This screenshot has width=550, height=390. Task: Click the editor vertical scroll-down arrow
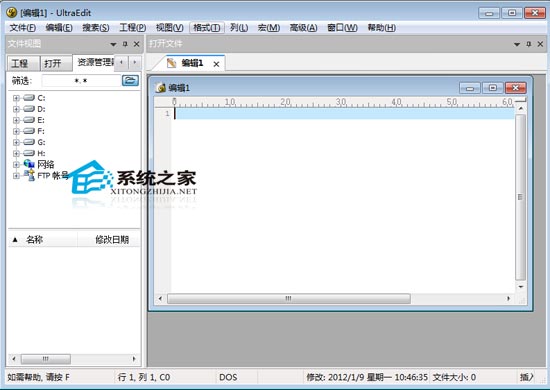click(x=521, y=287)
